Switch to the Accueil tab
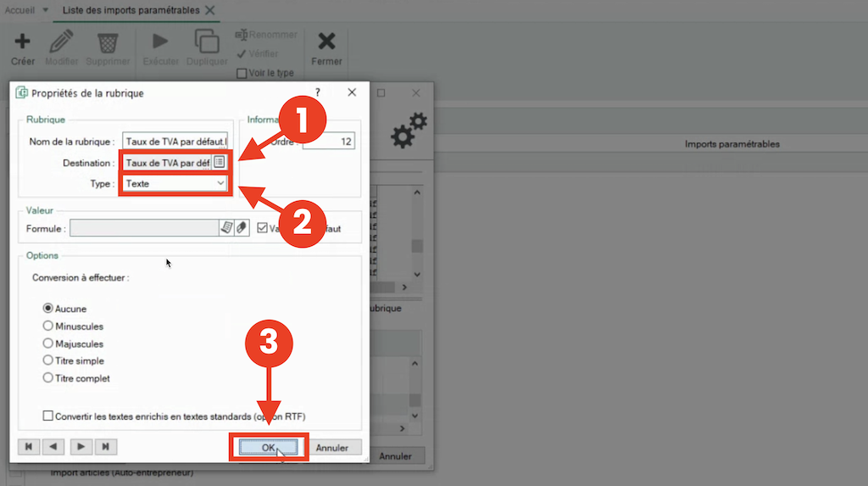 pyautogui.click(x=20, y=10)
